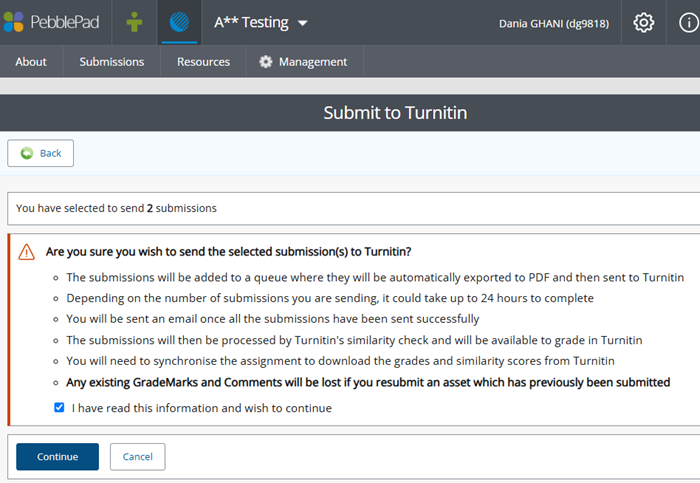Uncheck 'I have read this information' checkbox
The height and width of the screenshot is (483, 700).
point(59,408)
